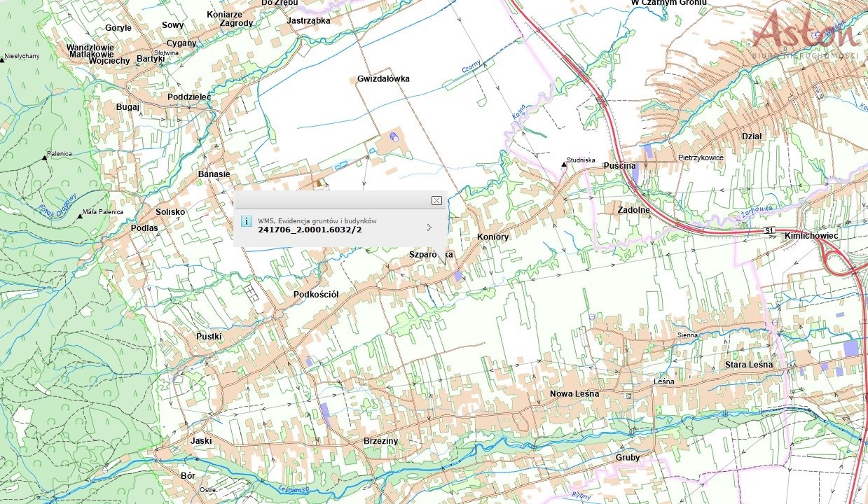The height and width of the screenshot is (504, 868).
Task: Click the Studniska peak triangle marker
Action: point(564,164)
